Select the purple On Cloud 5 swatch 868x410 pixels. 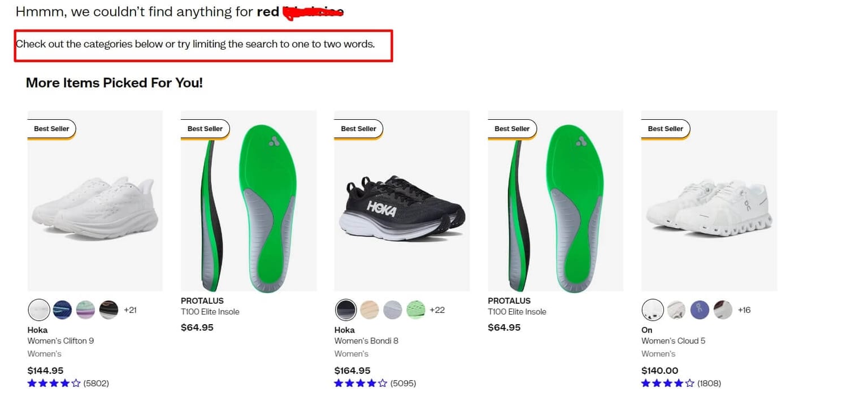tap(700, 309)
